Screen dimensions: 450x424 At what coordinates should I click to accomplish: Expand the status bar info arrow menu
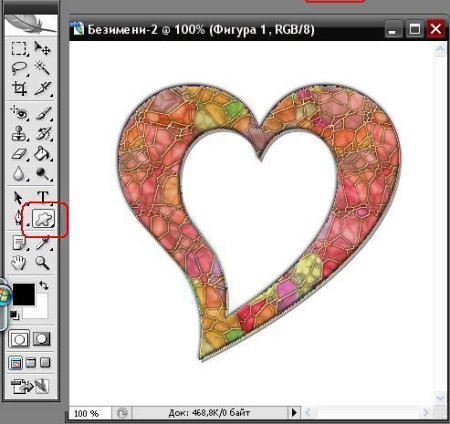pos(294,413)
